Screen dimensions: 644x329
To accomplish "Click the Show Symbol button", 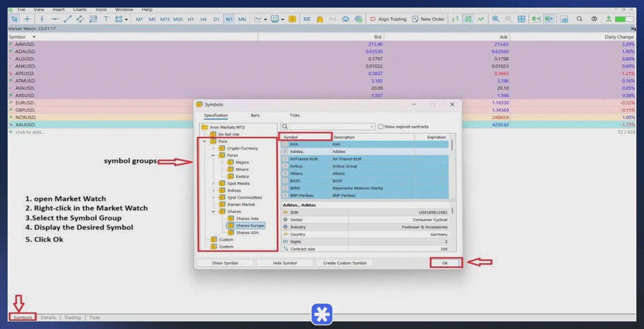I will tap(225, 263).
